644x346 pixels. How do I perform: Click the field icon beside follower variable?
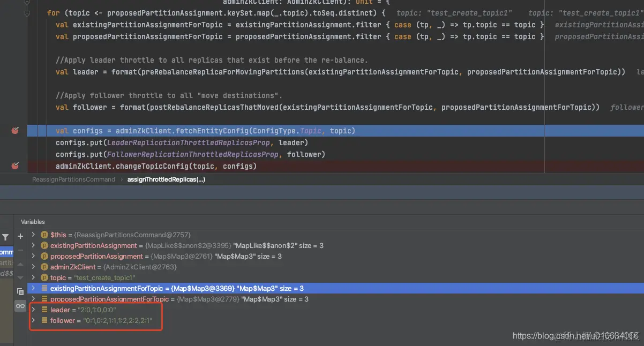44,320
